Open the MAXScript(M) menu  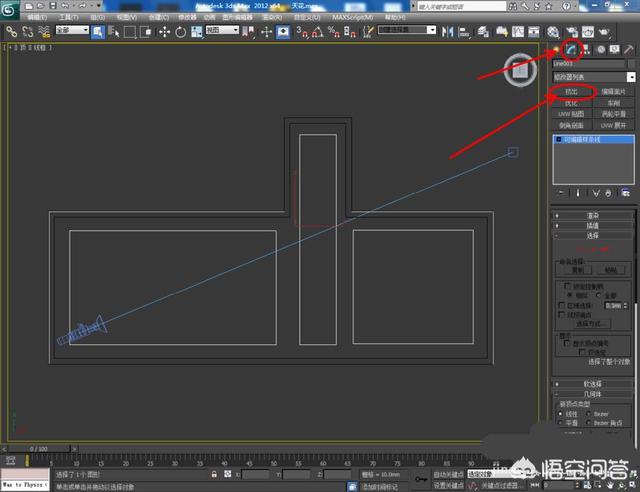[352, 17]
